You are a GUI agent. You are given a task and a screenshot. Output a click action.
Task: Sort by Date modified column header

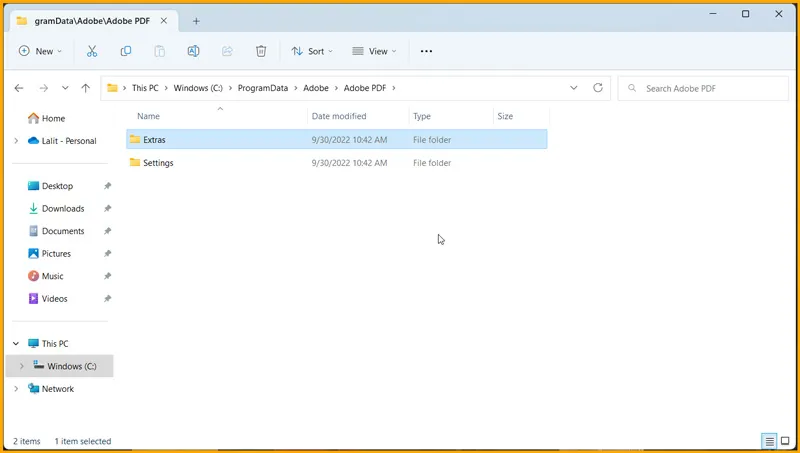tap(339, 117)
